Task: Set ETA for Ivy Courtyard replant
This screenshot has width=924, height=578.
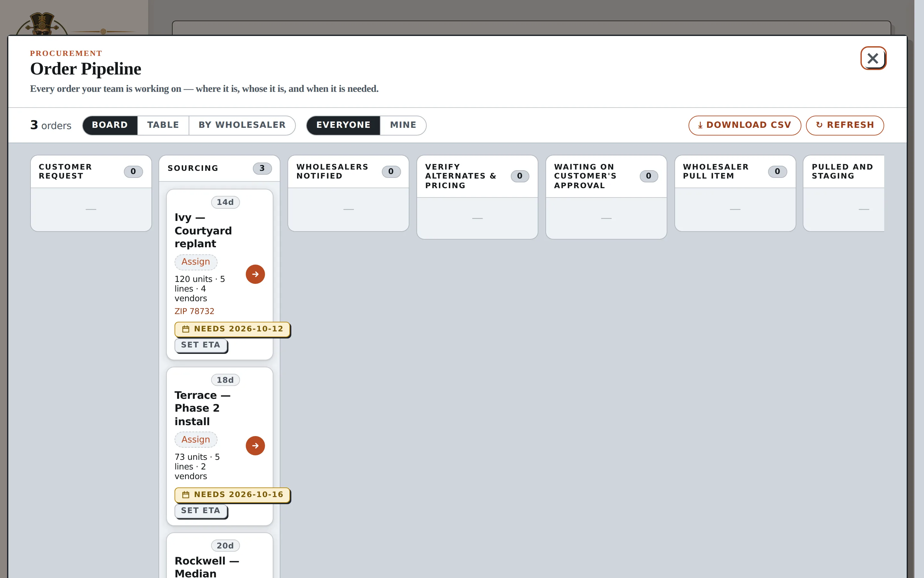Action: pyautogui.click(x=201, y=345)
